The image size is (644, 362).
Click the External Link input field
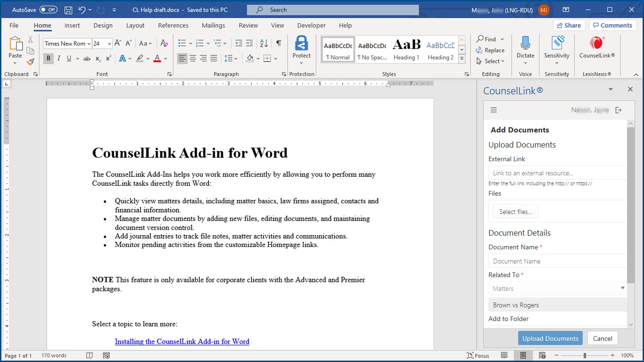(558, 173)
